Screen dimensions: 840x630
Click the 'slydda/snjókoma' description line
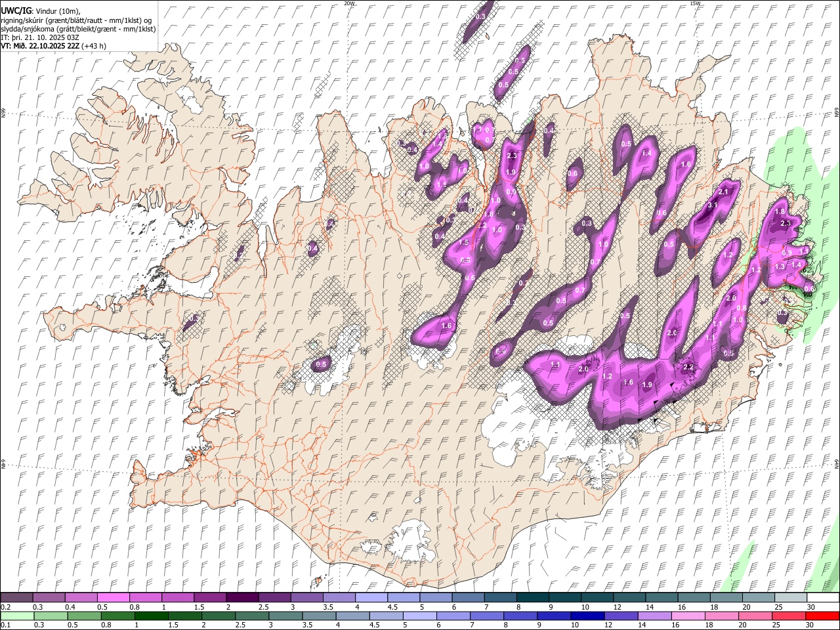pos(79,29)
